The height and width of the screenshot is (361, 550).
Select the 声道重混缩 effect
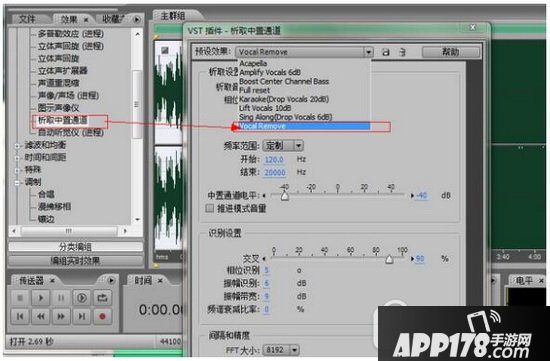point(59,83)
